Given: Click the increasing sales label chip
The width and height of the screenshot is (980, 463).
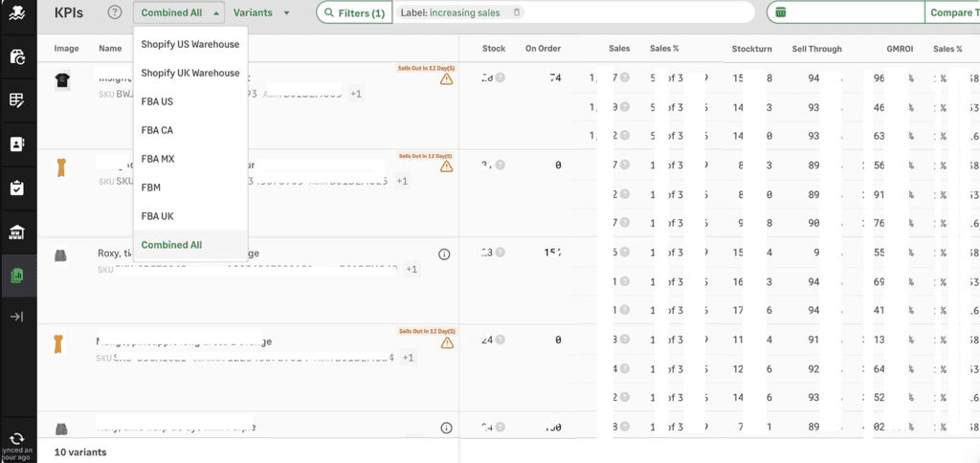Looking at the screenshot, I should point(459,12).
